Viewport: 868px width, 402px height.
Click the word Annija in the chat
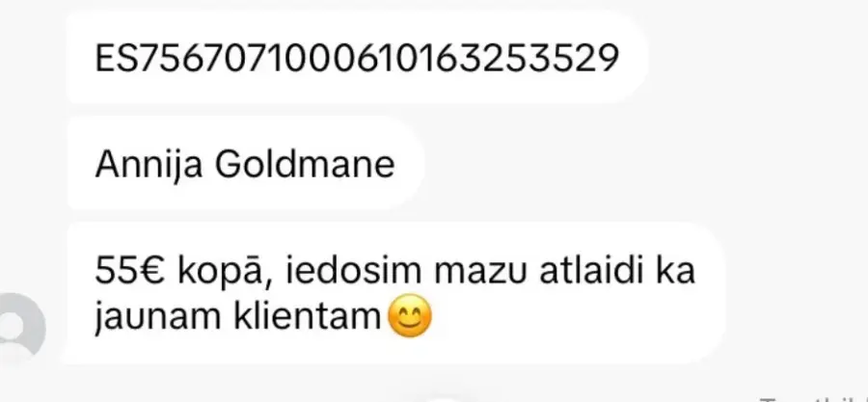149,165
